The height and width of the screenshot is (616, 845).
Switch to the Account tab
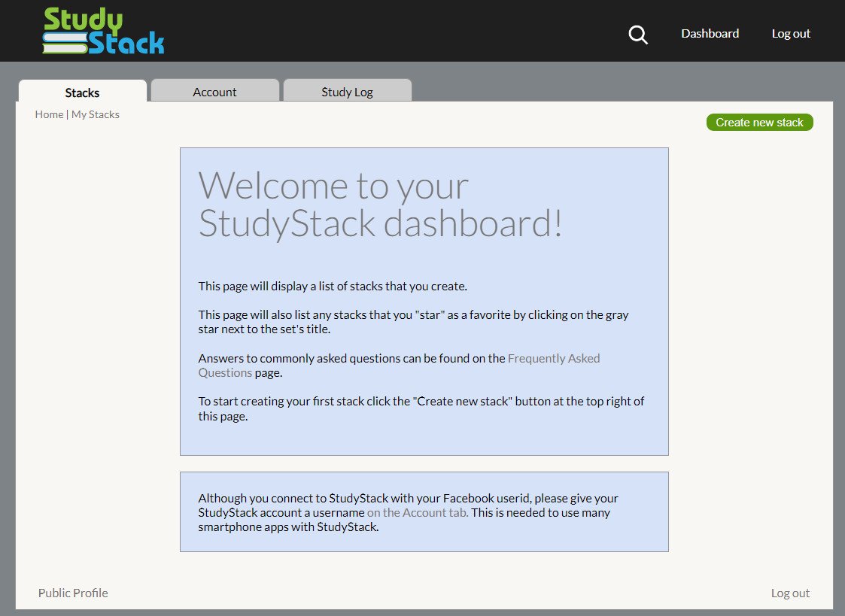coord(214,92)
